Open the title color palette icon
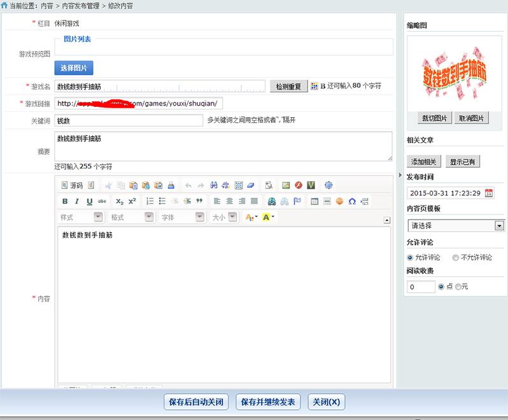The image size is (508, 420). [314, 86]
